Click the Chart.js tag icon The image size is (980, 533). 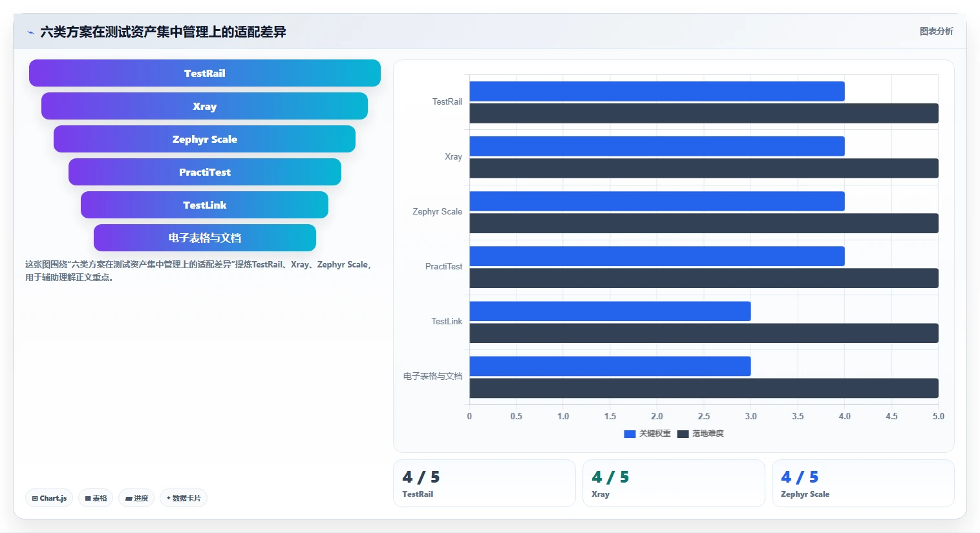[x=35, y=499]
